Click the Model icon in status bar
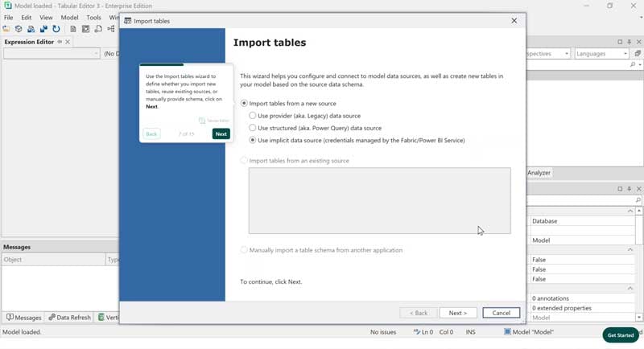 [507, 331]
